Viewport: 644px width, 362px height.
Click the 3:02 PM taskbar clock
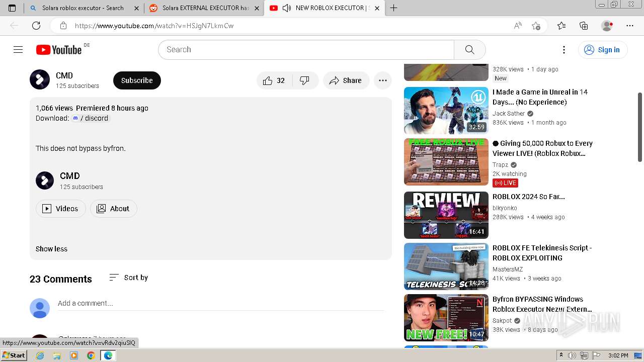click(618, 355)
